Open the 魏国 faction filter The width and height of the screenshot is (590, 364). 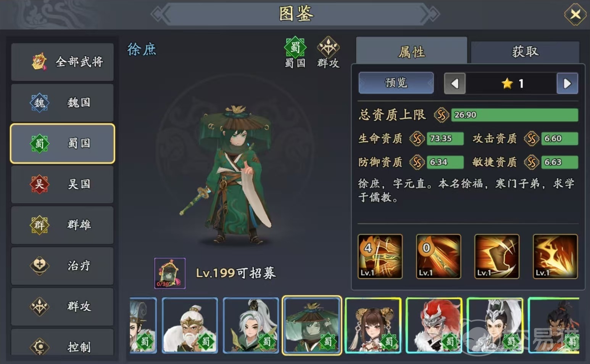point(62,103)
